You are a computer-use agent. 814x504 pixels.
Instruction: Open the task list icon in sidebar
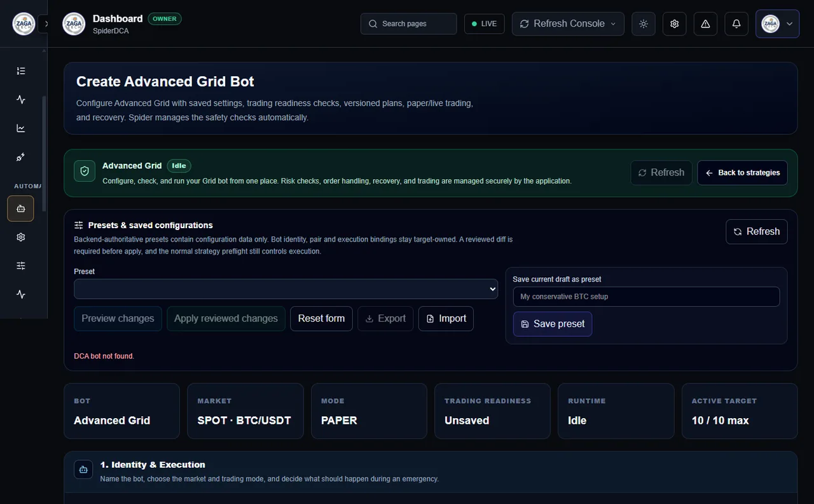pos(21,71)
